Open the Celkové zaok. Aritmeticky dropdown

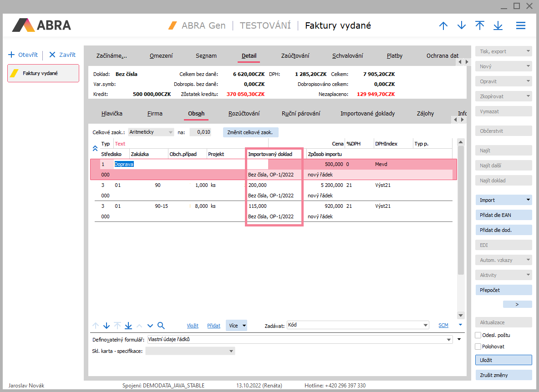click(171, 132)
